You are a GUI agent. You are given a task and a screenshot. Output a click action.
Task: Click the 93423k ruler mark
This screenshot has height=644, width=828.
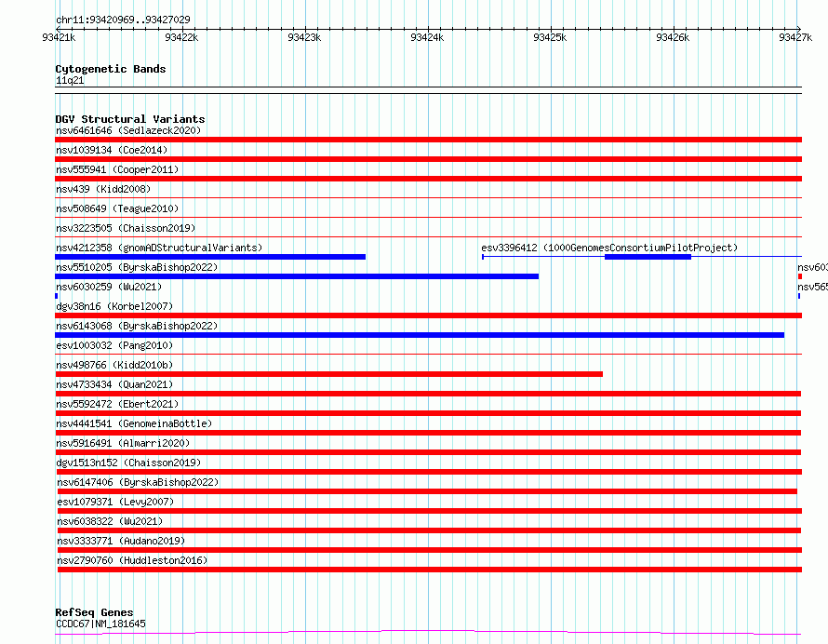coord(304,37)
